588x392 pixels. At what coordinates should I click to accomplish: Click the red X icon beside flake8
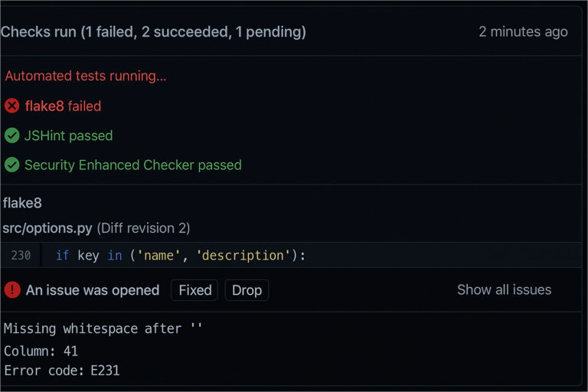tap(11, 106)
